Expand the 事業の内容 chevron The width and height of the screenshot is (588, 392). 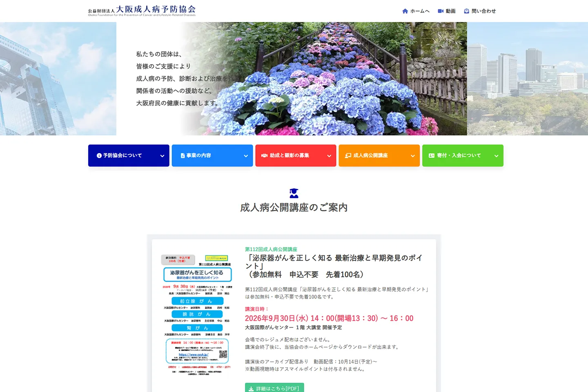tap(246, 156)
